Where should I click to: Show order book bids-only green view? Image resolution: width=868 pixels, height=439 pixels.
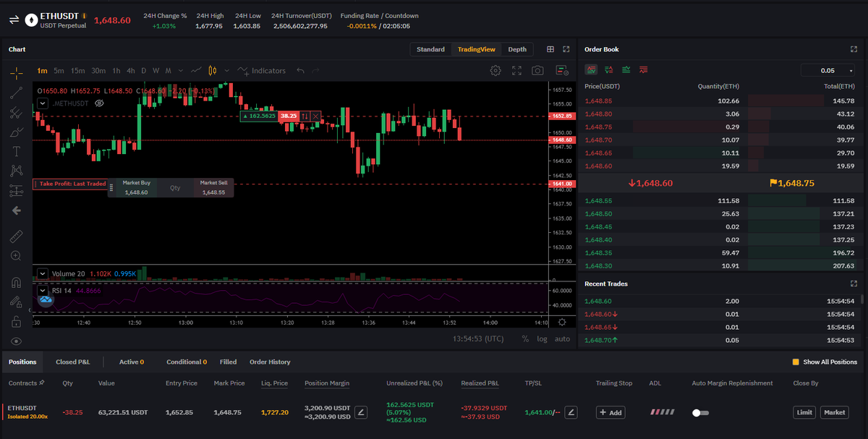click(x=626, y=70)
